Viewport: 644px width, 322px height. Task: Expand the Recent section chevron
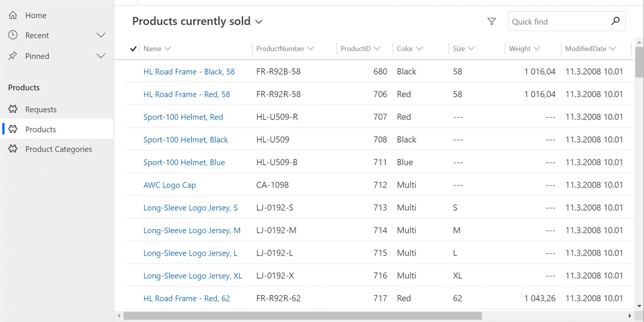[x=101, y=35]
